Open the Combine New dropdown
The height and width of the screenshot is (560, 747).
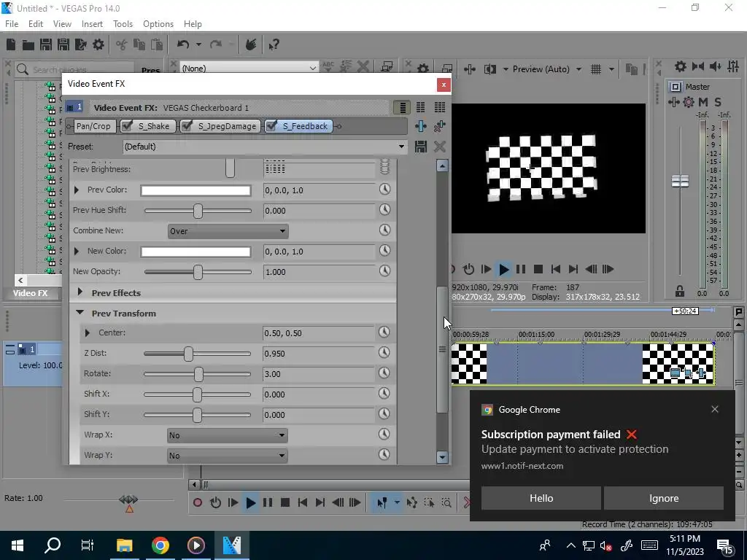[228, 231]
